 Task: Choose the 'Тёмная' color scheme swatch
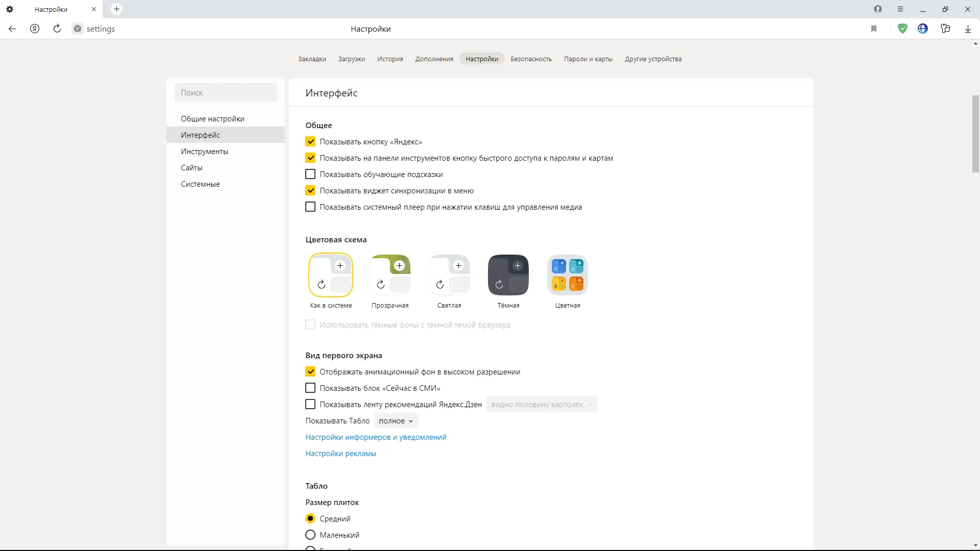tap(508, 275)
